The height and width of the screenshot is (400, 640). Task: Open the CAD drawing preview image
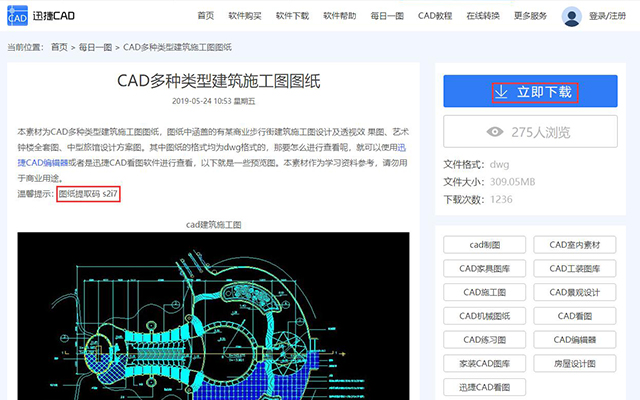click(213, 316)
